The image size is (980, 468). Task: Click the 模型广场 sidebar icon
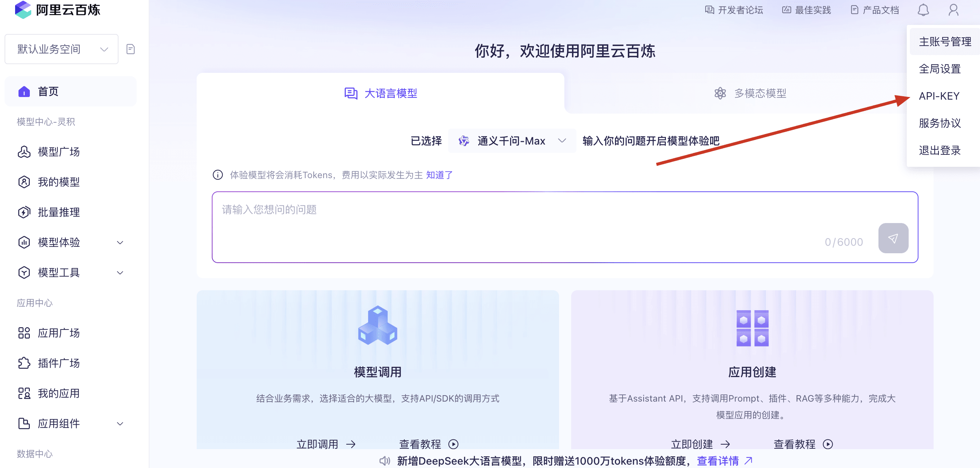click(x=24, y=152)
